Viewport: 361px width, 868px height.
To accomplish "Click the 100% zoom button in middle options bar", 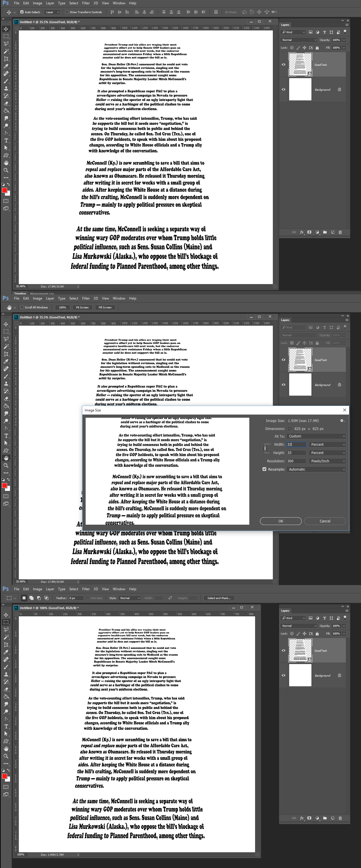I will click(x=62, y=307).
